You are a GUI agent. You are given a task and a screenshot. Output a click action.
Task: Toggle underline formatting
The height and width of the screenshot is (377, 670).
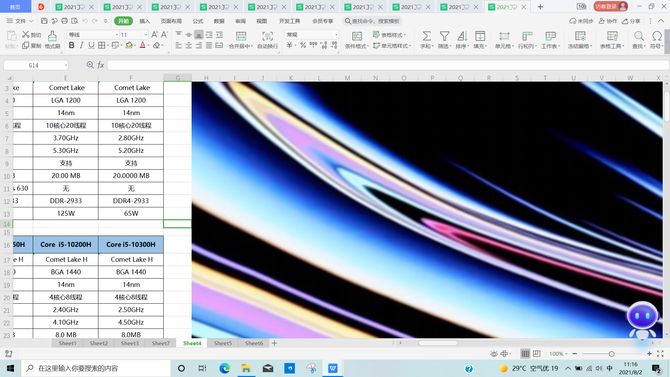pyautogui.click(x=91, y=45)
